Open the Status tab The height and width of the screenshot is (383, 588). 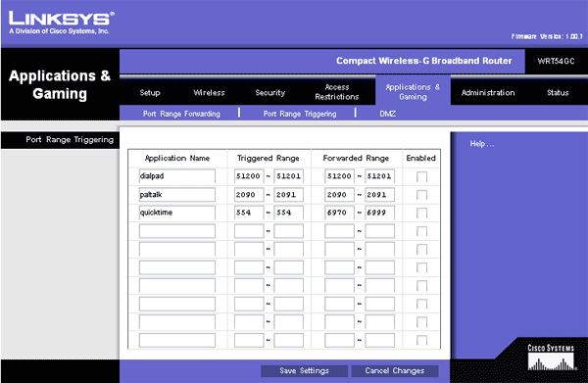(558, 92)
